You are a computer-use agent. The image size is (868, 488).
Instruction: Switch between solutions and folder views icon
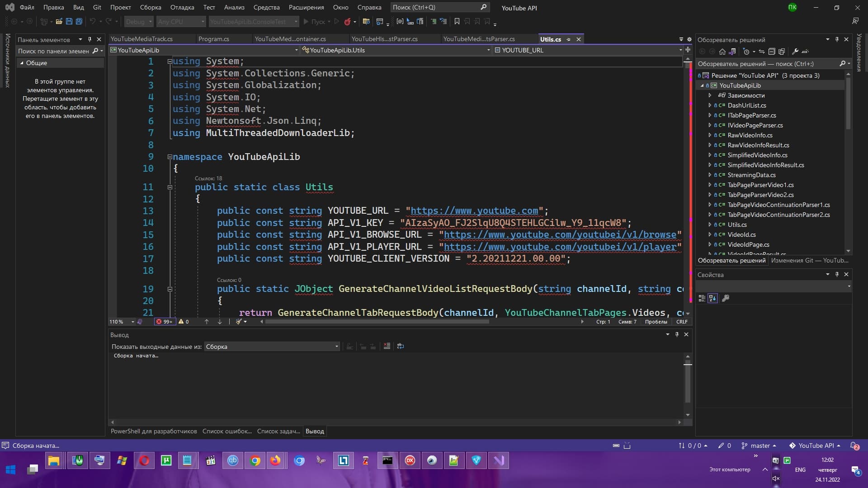(x=732, y=52)
